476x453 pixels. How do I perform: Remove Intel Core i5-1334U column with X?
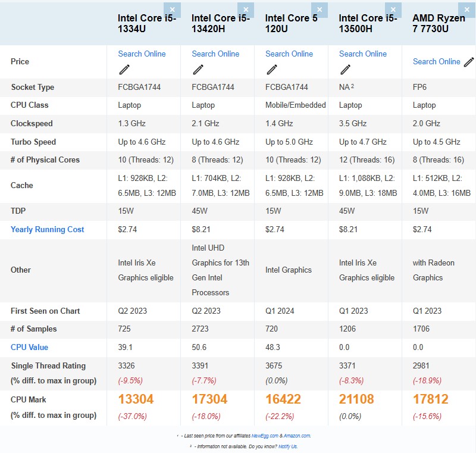pyautogui.click(x=172, y=10)
